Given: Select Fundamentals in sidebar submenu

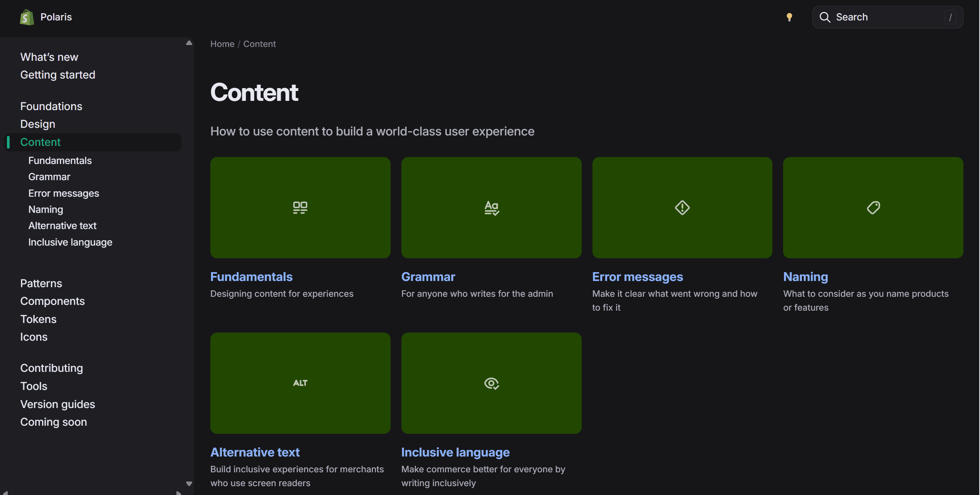Looking at the screenshot, I should click(x=60, y=161).
